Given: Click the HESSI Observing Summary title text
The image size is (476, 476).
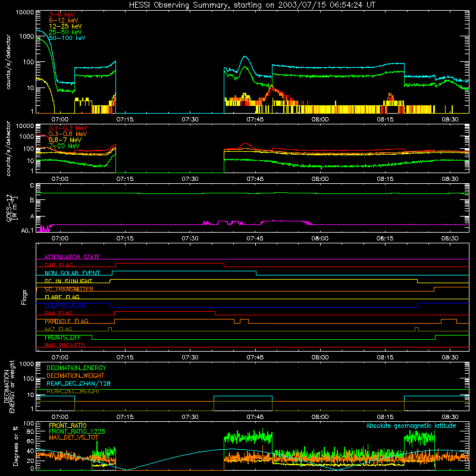Looking at the screenshot, I should point(252,5).
